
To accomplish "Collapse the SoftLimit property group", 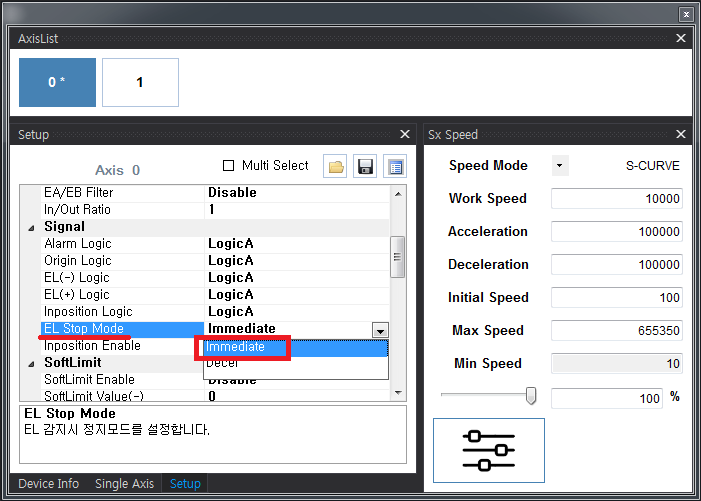I will click(x=32, y=363).
